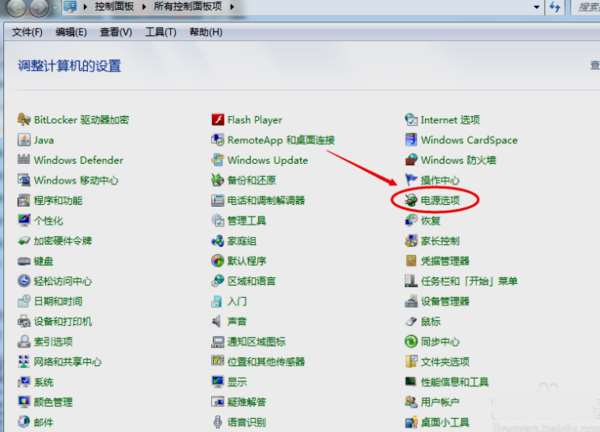Expand arrow before 控制面板 in breadcrumb
Screen dimensions: 600x432
[85, 7]
